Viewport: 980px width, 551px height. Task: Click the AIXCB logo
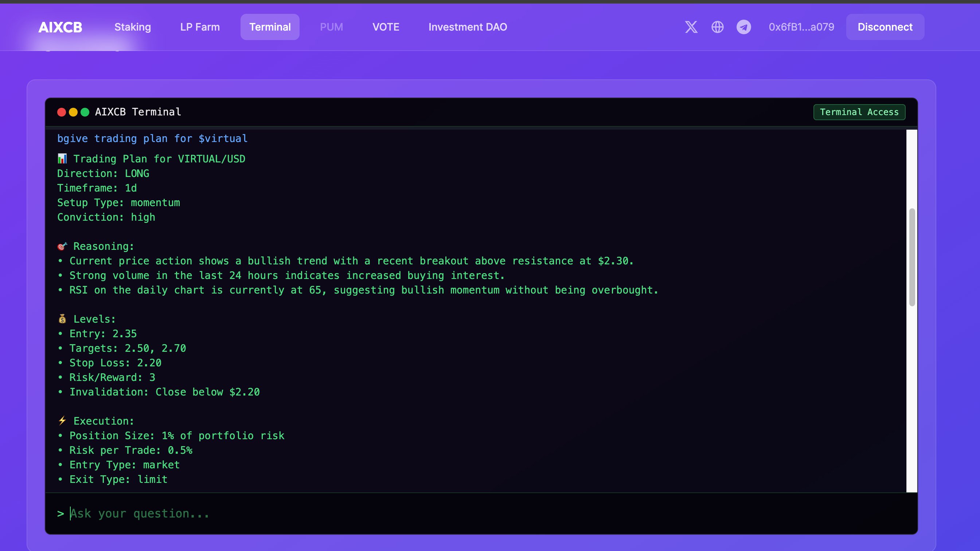[60, 27]
